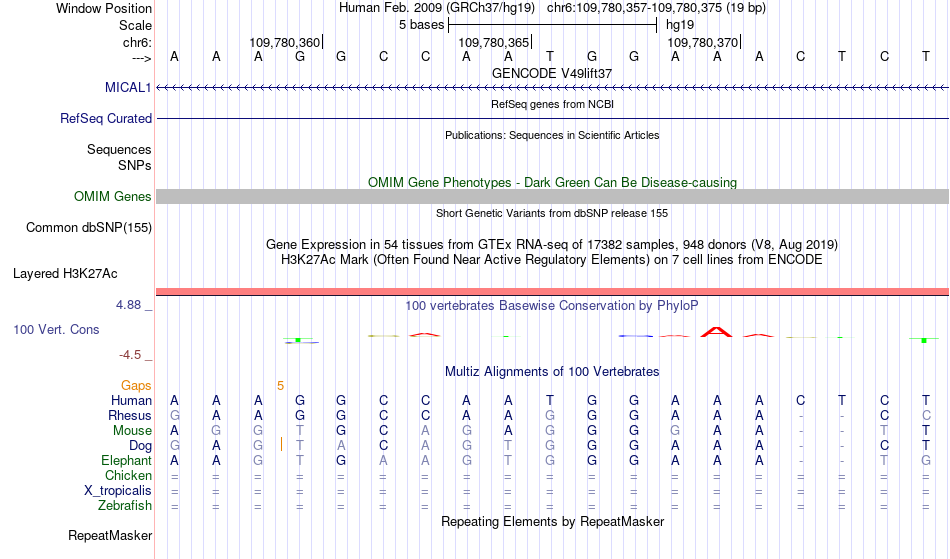Click the -4.5 PhyloP lower limit
This screenshot has height=559, width=950.
[x=130, y=355]
